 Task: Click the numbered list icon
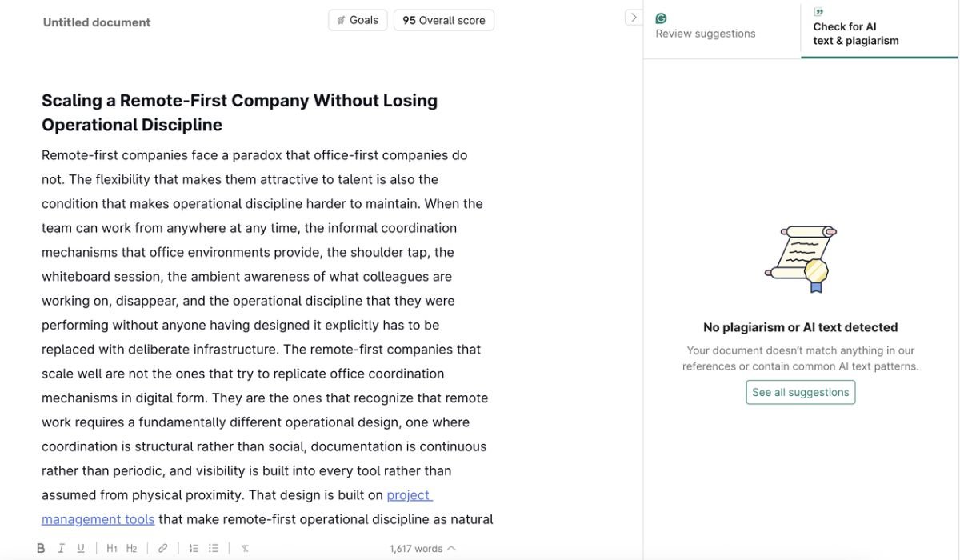coord(194,548)
